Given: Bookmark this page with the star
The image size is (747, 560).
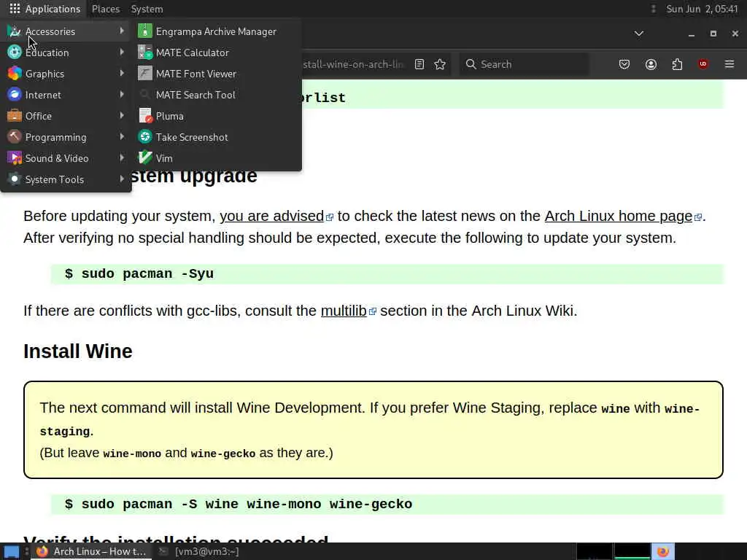Looking at the screenshot, I should pyautogui.click(x=440, y=64).
